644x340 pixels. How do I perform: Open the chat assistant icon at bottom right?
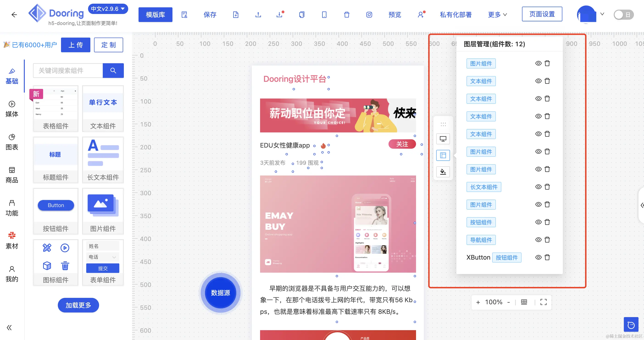(x=631, y=324)
